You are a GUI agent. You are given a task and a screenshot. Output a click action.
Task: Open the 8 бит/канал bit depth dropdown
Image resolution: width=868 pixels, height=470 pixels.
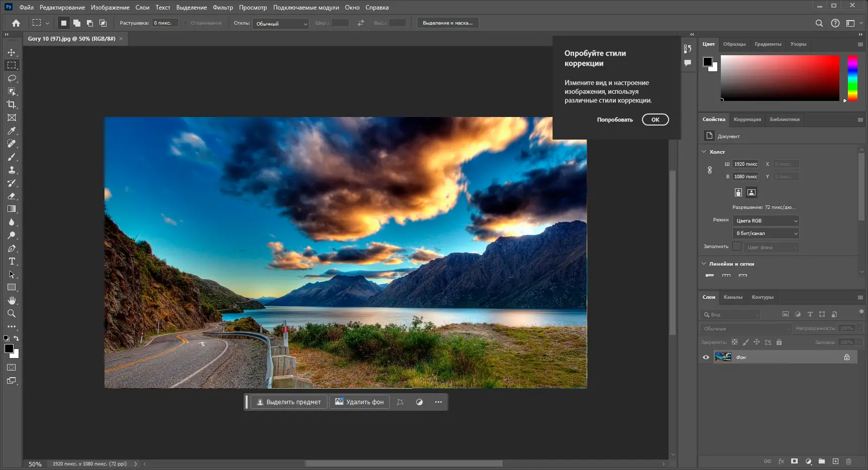tap(766, 233)
